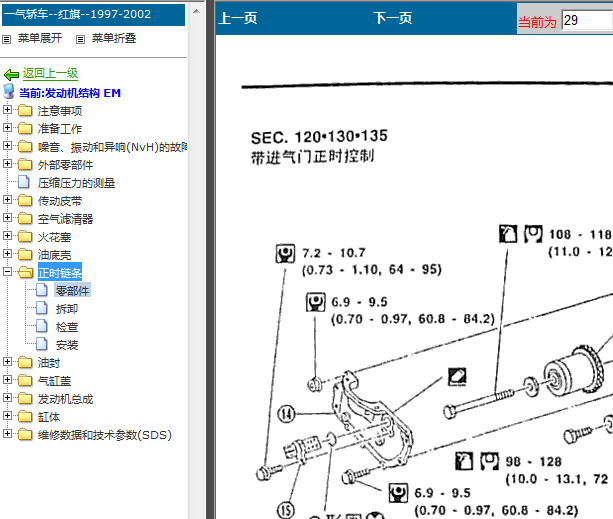Select the 压缩压力的测量 tree item

click(x=76, y=183)
